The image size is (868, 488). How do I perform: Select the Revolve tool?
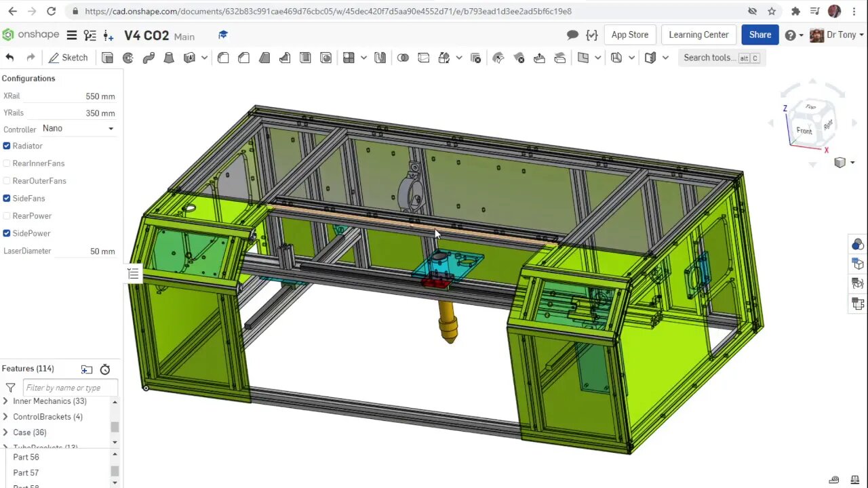127,58
